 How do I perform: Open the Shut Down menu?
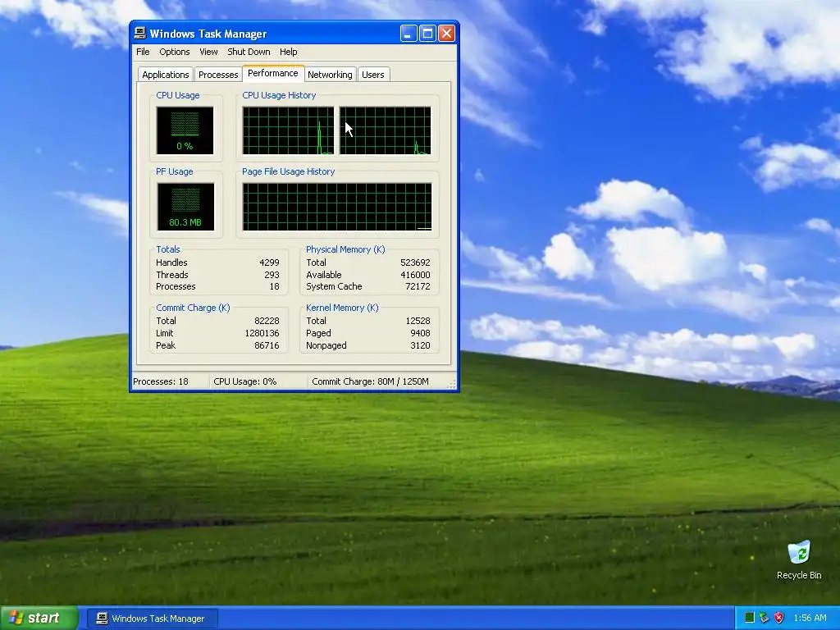[x=249, y=52]
